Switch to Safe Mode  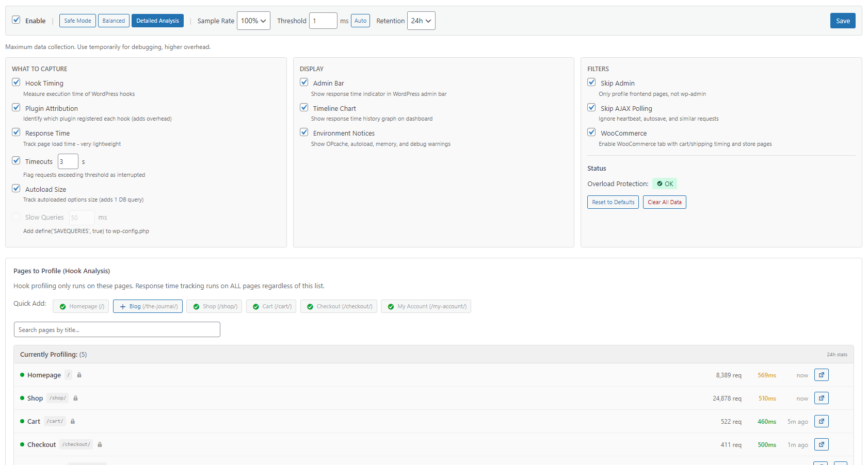pos(77,21)
